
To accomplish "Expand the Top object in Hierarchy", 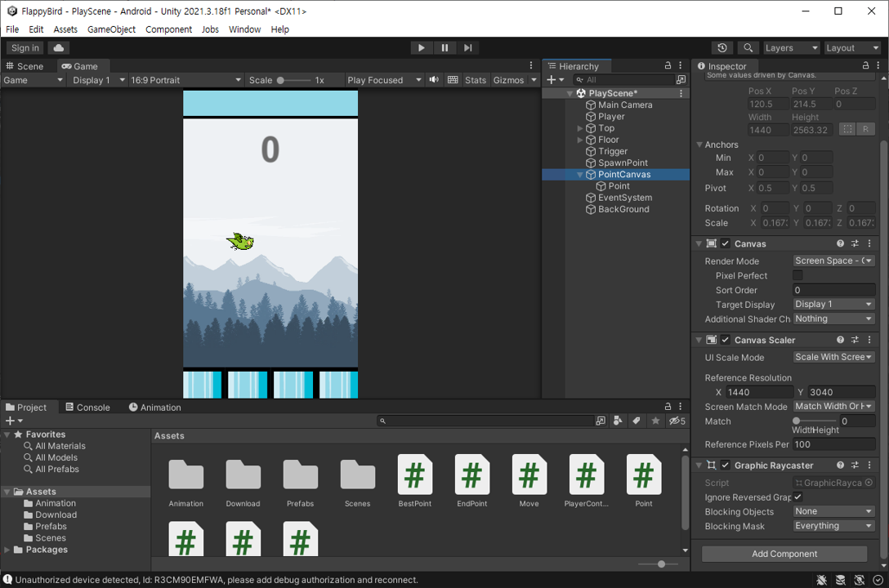I will pyautogui.click(x=580, y=128).
